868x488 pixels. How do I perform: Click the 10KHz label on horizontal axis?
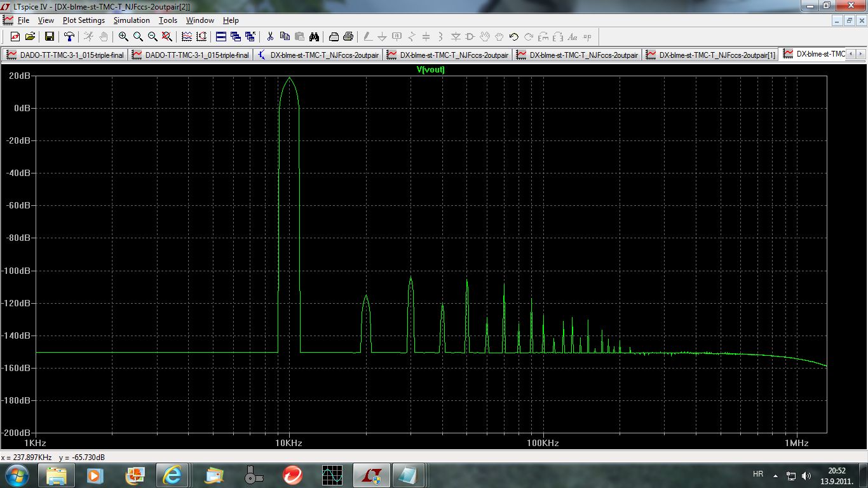tap(289, 443)
